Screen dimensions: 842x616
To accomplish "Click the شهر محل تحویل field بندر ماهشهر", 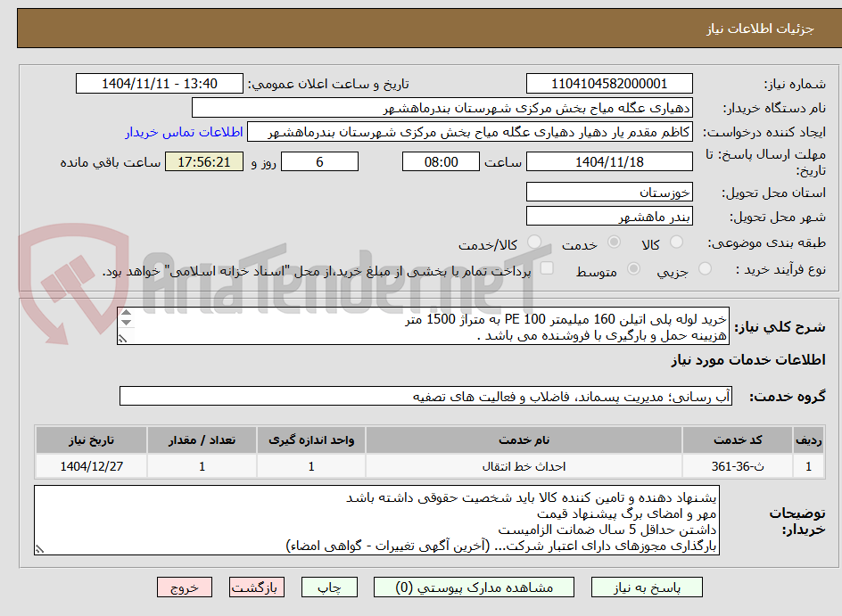I will [x=609, y=217].
